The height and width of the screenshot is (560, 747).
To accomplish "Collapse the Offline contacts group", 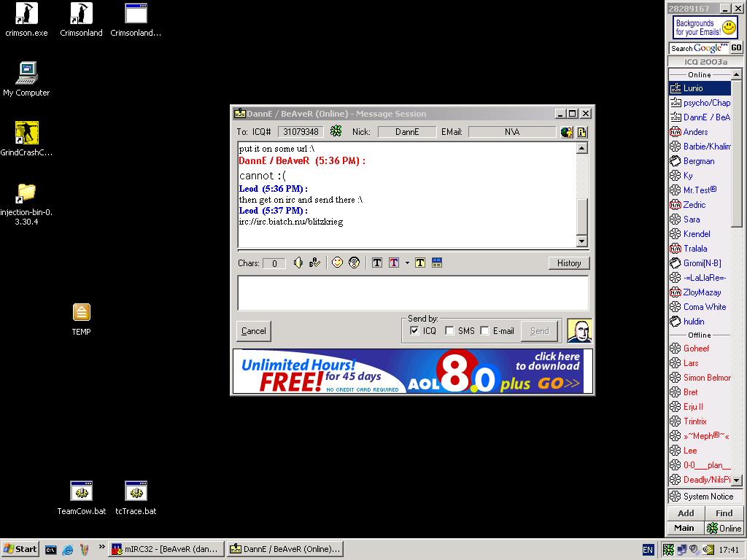I will point(700,335).
